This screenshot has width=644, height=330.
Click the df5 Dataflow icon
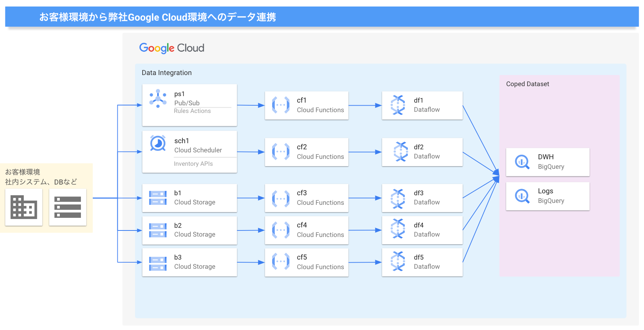[x=398, y=261]
